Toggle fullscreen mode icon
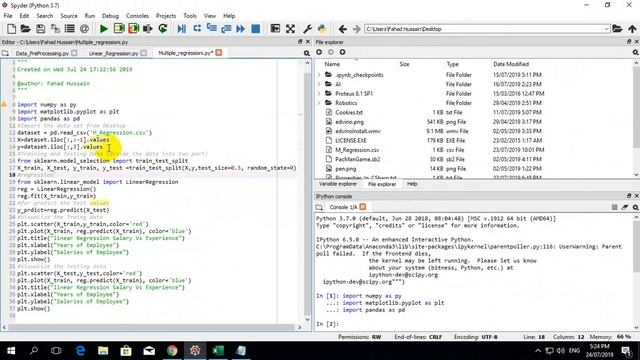Screen dimensions: 640x360 tap(290, 29)
